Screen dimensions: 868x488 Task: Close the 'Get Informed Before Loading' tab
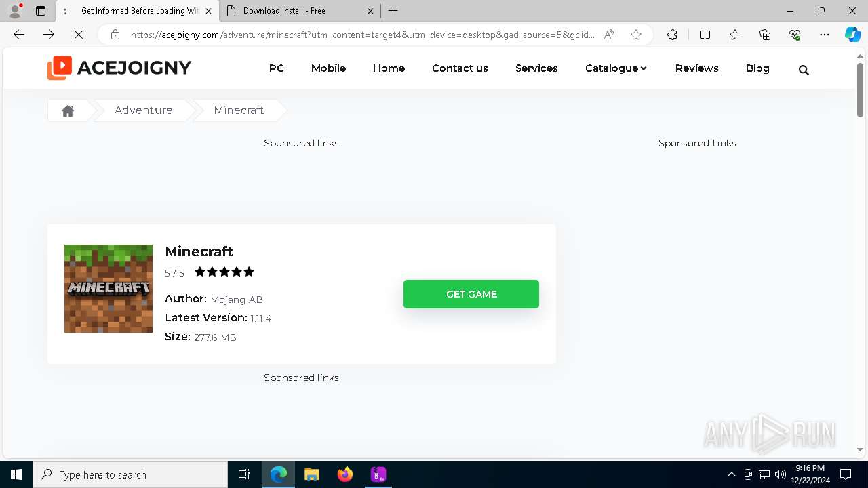[x=208, y=11]
